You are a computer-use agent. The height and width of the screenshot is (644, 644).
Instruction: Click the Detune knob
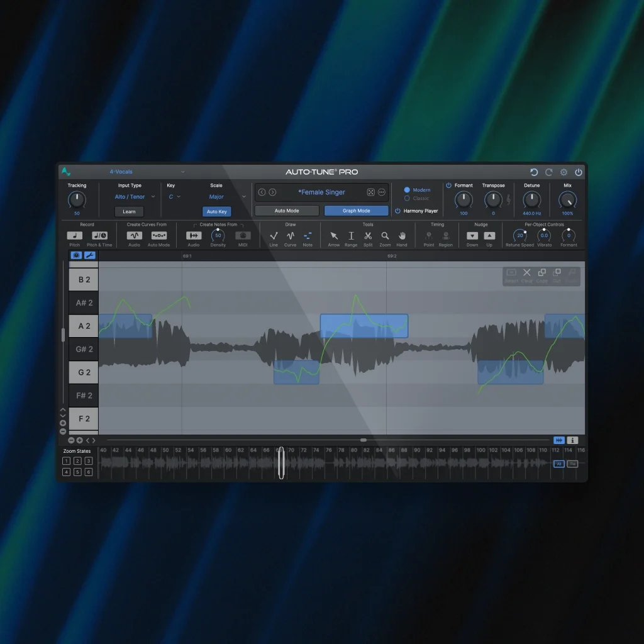(532, 199)
